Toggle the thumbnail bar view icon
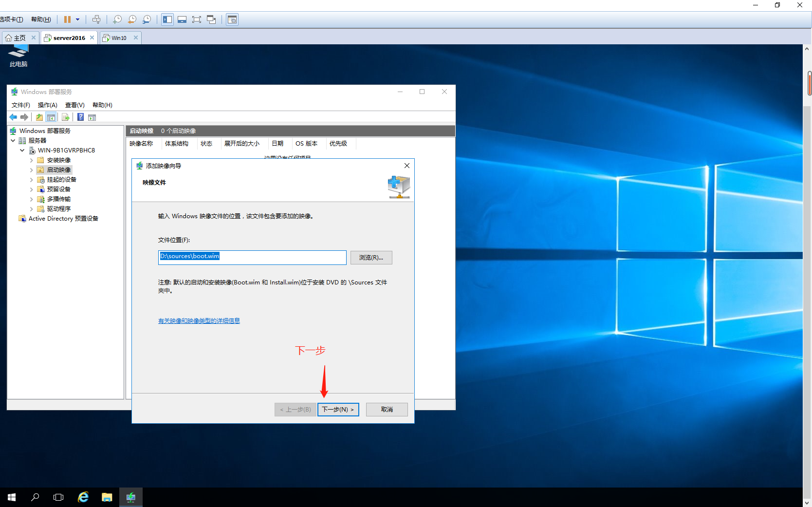The width and height of the screenshot is (812, 507). (x=182, y=19)
